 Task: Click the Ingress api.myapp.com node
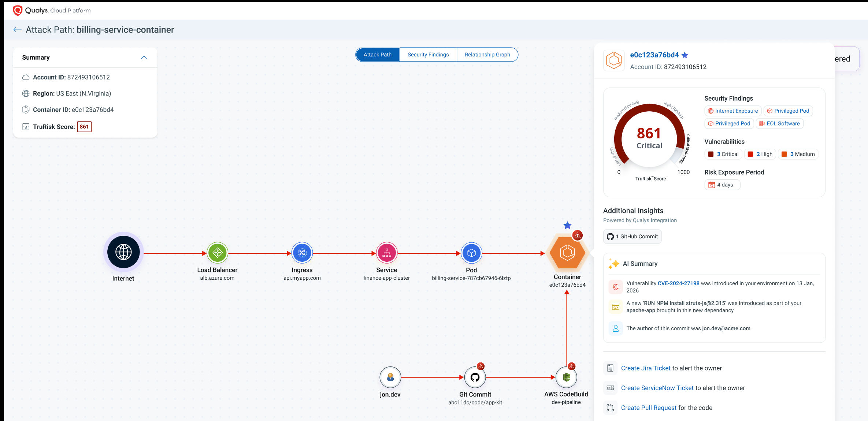point(302,253)
